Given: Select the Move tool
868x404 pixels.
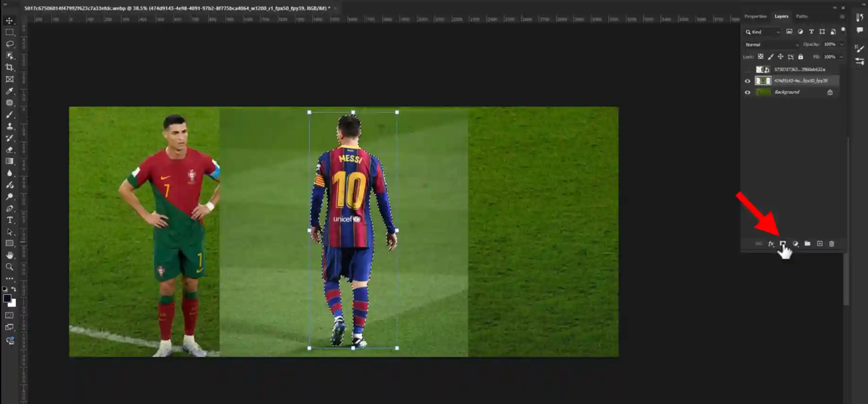Looking at the screenshot, I should (x=9, y=21).
